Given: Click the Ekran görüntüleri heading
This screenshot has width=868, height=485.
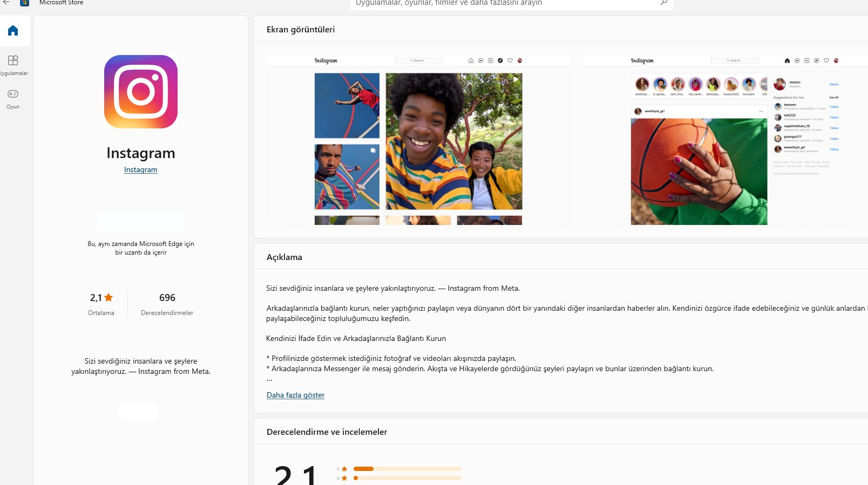Looking at the screenshot, I should pos(301,30).
